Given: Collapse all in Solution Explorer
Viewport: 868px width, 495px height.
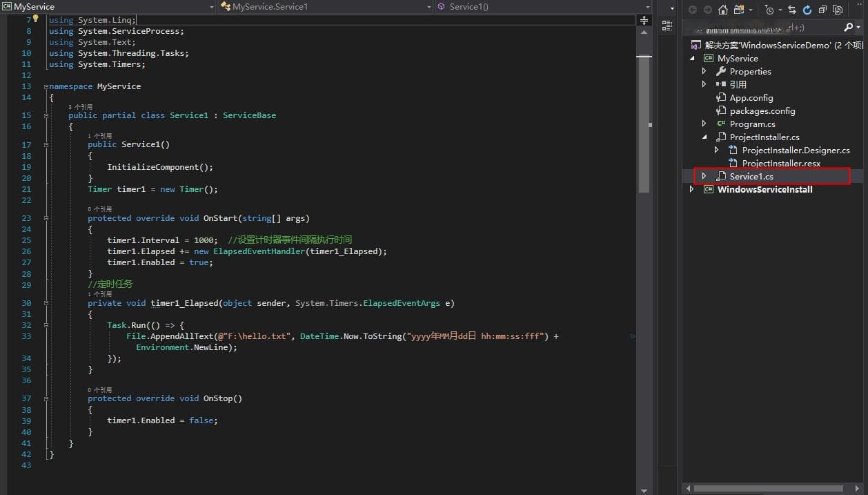Looking at the screenshot, I should pos(822,10).
